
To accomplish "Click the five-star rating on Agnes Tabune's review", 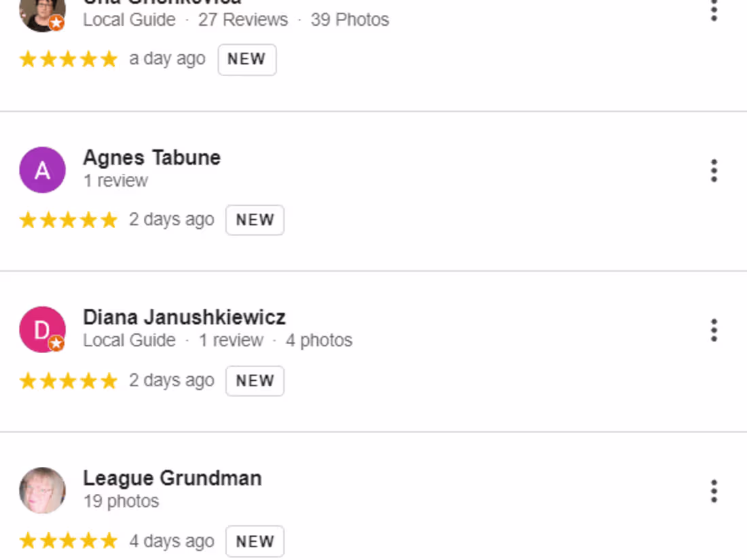I will click(68, 220).
